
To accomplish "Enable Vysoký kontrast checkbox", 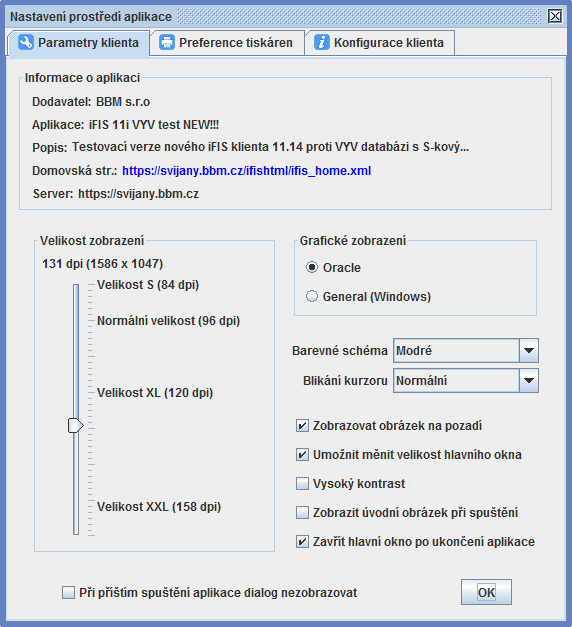I will [302, 483].
